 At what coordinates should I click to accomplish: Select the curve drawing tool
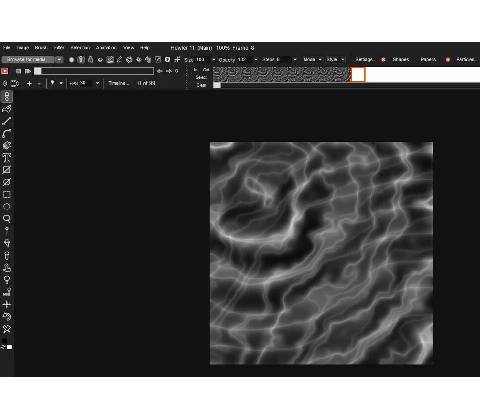click(7, 133)
